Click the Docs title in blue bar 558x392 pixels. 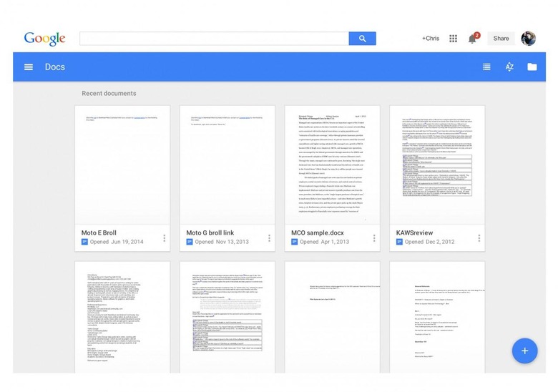pyautogui.click(x=55, y=67)
